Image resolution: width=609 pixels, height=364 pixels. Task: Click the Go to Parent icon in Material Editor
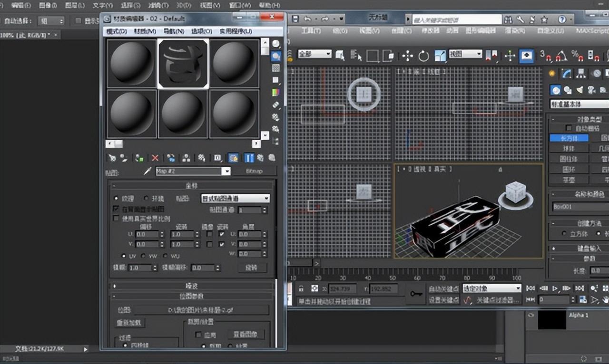coord(260,158)
